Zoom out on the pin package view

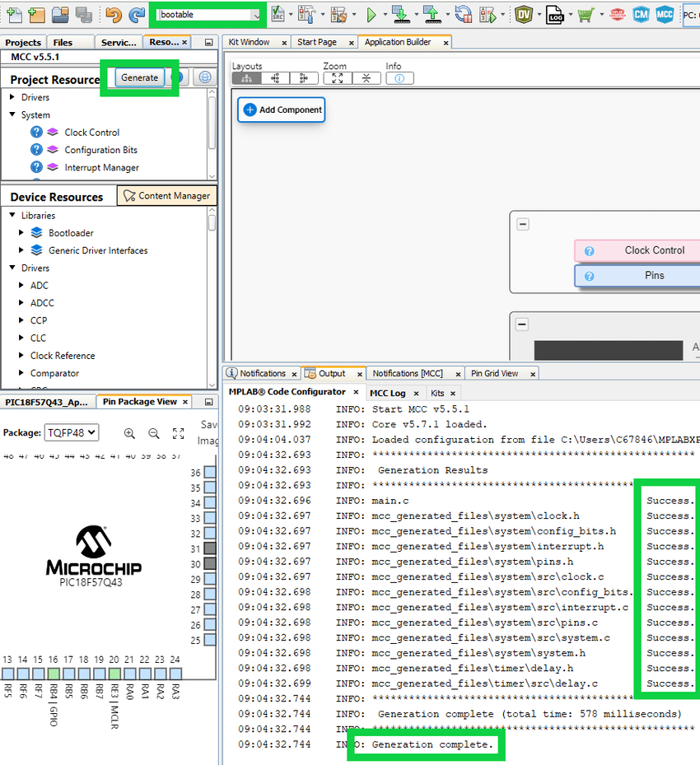tap(153, 433)
